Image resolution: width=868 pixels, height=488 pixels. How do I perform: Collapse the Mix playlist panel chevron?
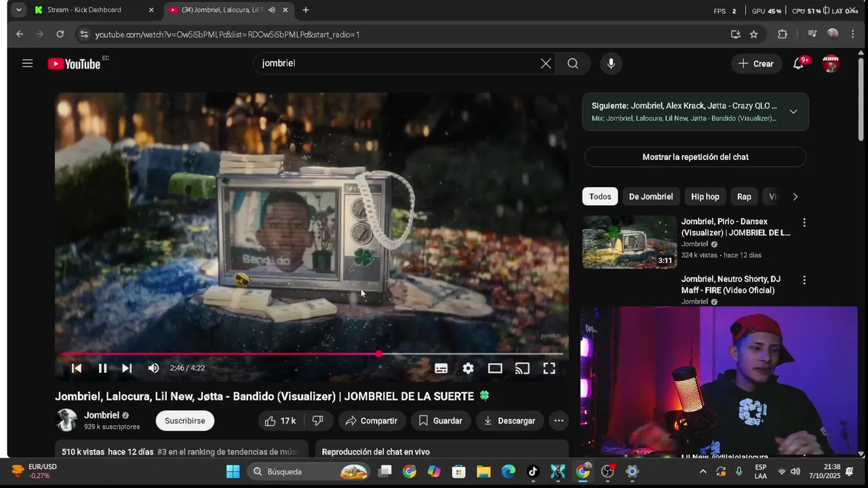coord(793,112)
